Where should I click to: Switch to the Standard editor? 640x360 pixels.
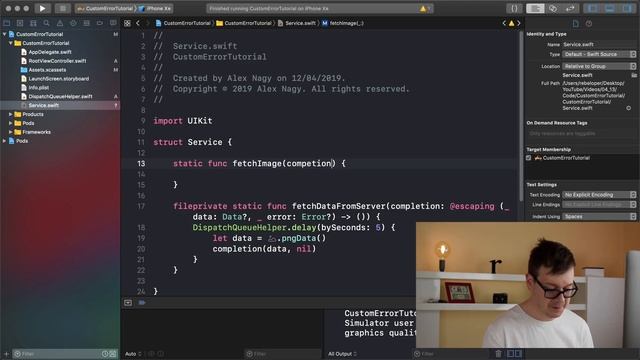(535, 8)
